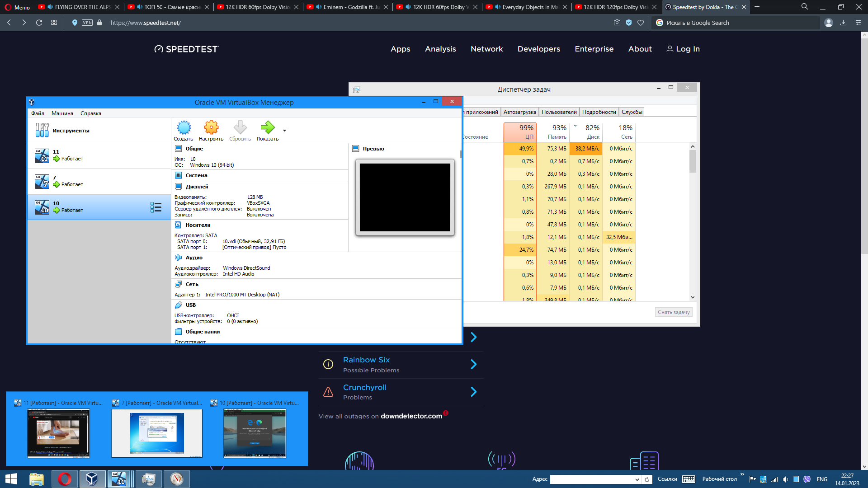Select the Инструменты tools entry in VirtualBox

(x=99, y=131)
